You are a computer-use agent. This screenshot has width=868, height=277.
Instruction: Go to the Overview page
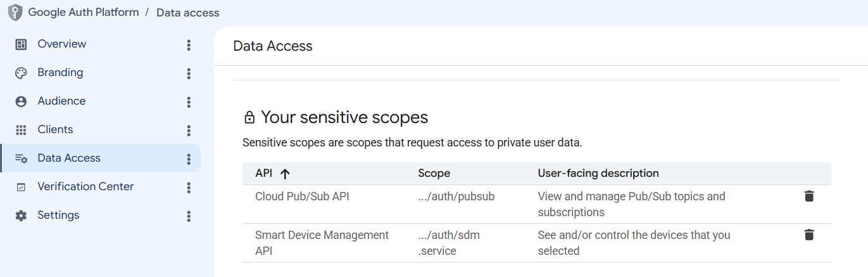(x=62, y=44)
